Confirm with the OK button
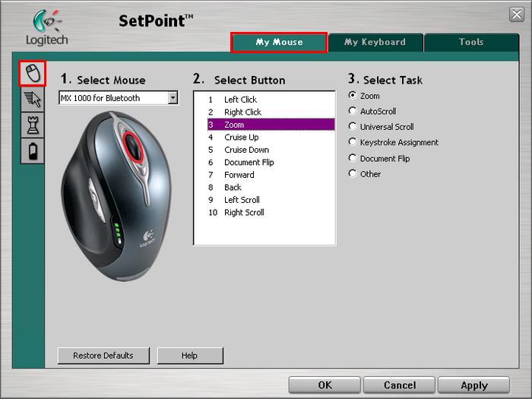532x399 pixels. tap(325, 385)
